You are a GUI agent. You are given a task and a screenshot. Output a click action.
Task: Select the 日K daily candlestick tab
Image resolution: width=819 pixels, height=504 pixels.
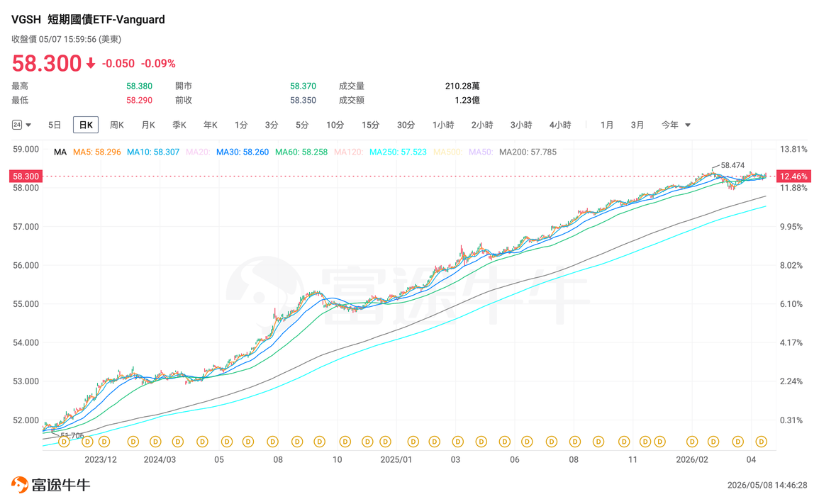coord(86,125)
